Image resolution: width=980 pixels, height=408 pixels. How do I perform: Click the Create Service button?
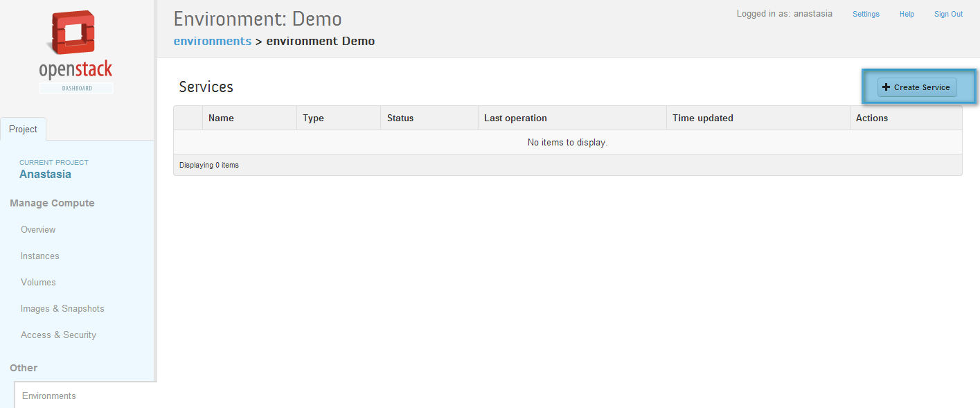(x=917, y=87)
